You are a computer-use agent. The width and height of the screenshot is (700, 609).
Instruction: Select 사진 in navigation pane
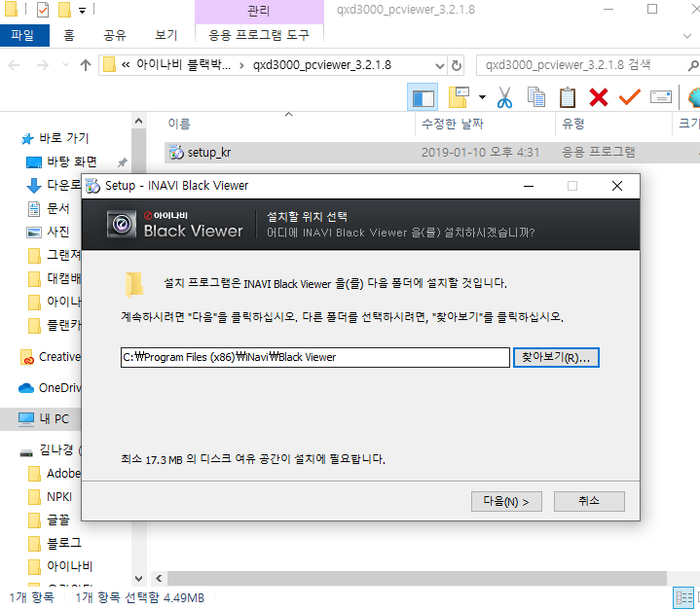click(58, 232)
